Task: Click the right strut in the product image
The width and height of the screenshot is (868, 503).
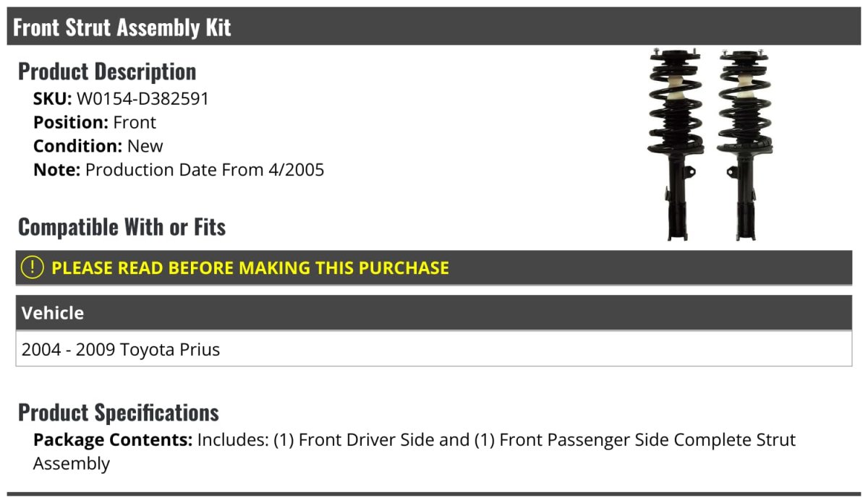Action: 741,145
